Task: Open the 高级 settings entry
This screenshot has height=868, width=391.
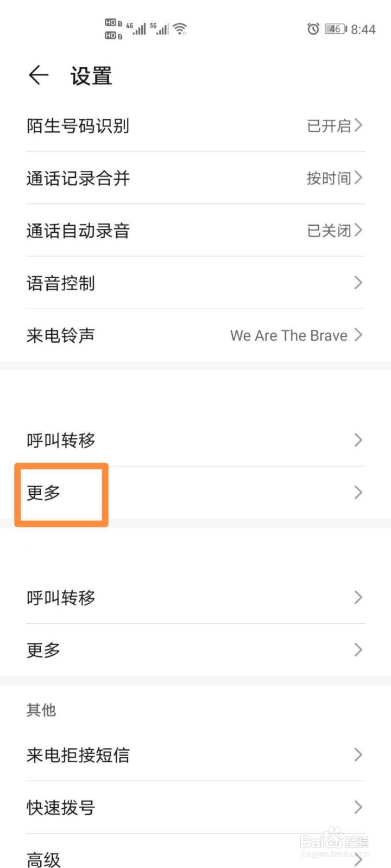Action: click(x=43, y=859)
